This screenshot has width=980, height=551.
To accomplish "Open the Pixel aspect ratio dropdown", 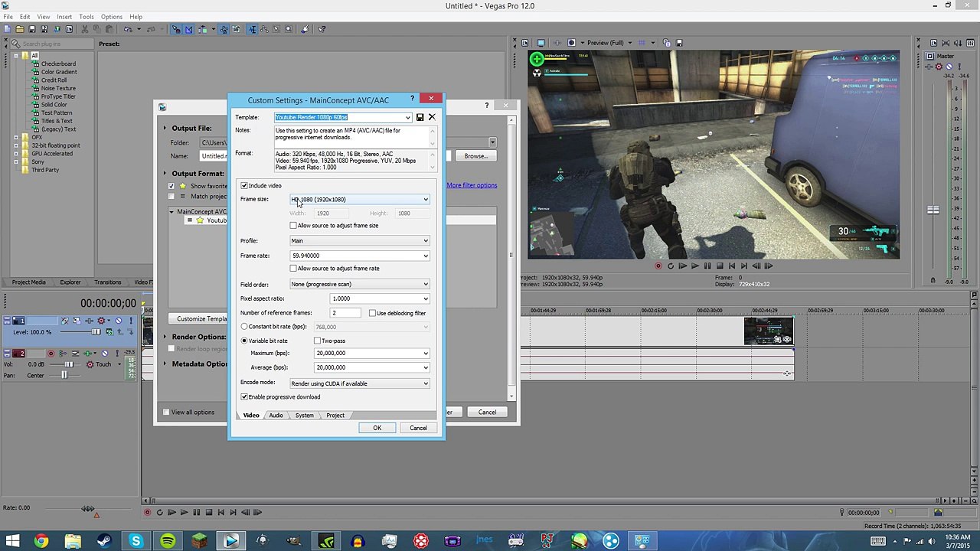I will pos(426,298).
